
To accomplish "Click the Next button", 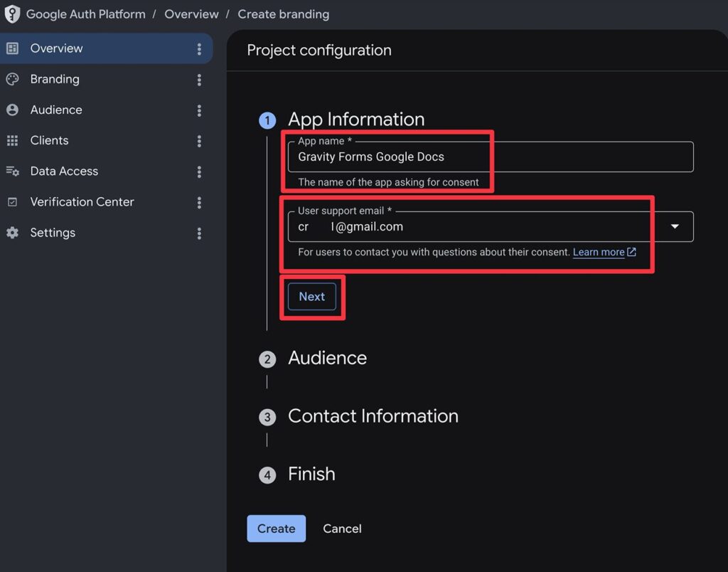I will coord(311,297).
